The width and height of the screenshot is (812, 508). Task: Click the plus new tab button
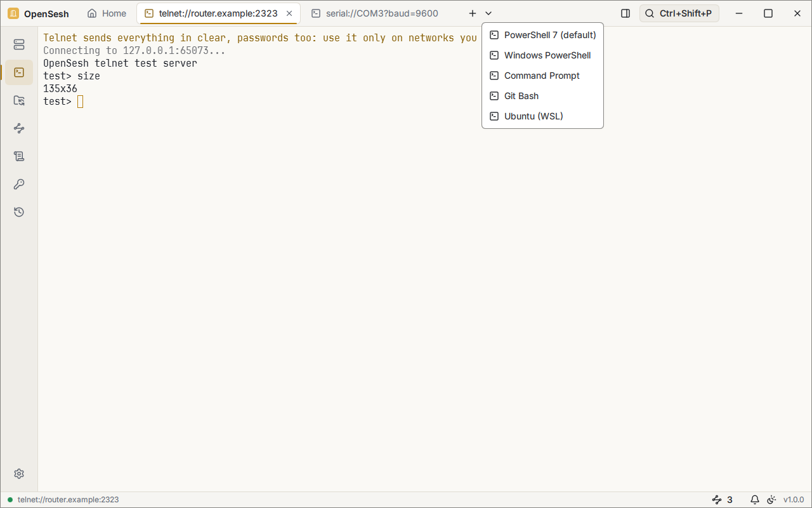[472, 13]
